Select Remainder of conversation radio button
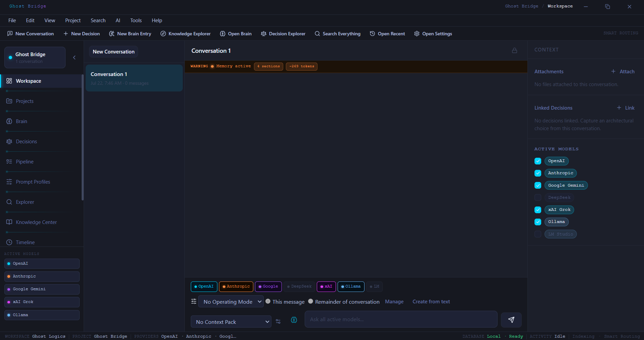644x340 pixels. click(311, 301)
